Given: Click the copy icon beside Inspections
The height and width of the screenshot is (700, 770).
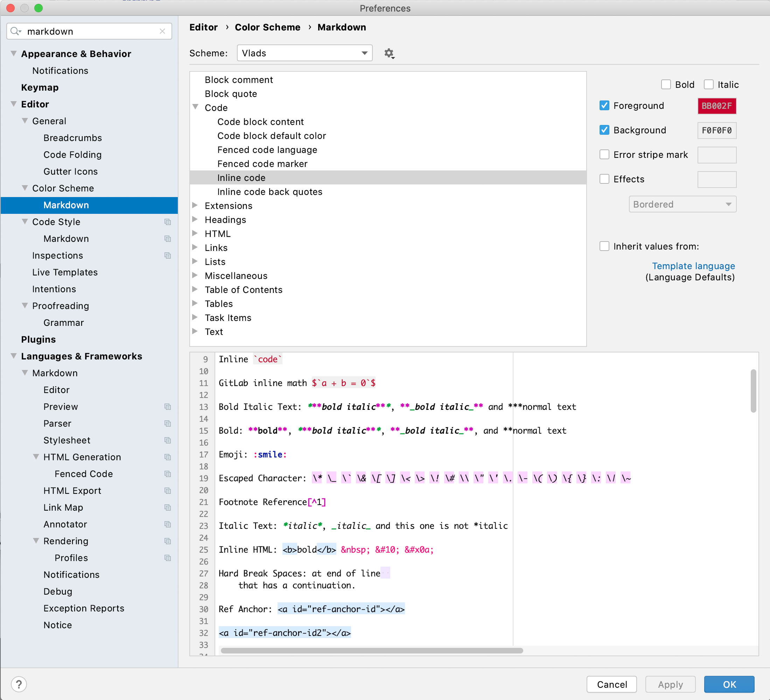Looking at the screenshot, I should (x=167, y=255).
